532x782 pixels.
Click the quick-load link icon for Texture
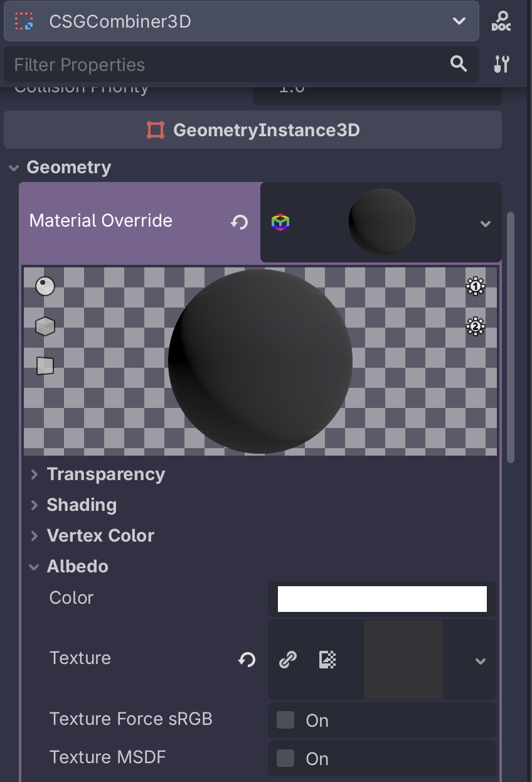pyautogui.click(x=288, y=660)
